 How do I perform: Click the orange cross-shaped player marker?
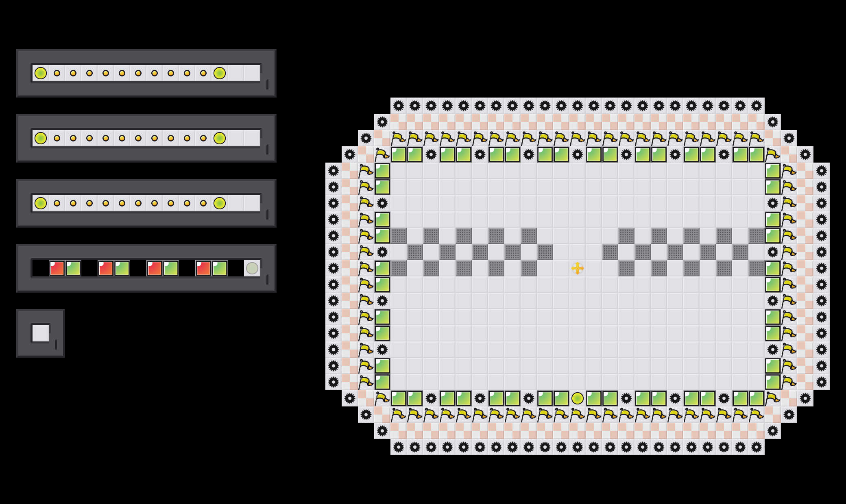(578, 268)
